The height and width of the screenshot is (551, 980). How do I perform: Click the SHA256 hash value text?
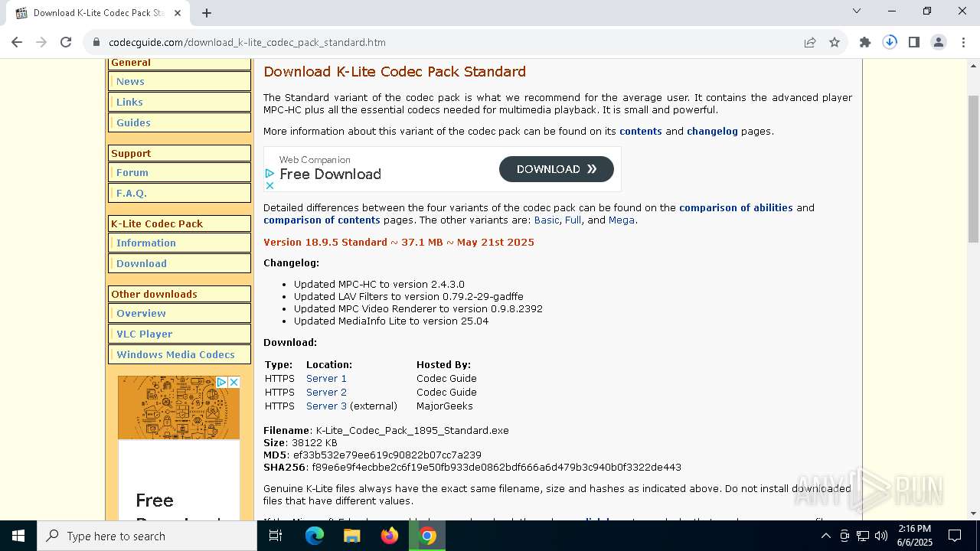(496, 468)
